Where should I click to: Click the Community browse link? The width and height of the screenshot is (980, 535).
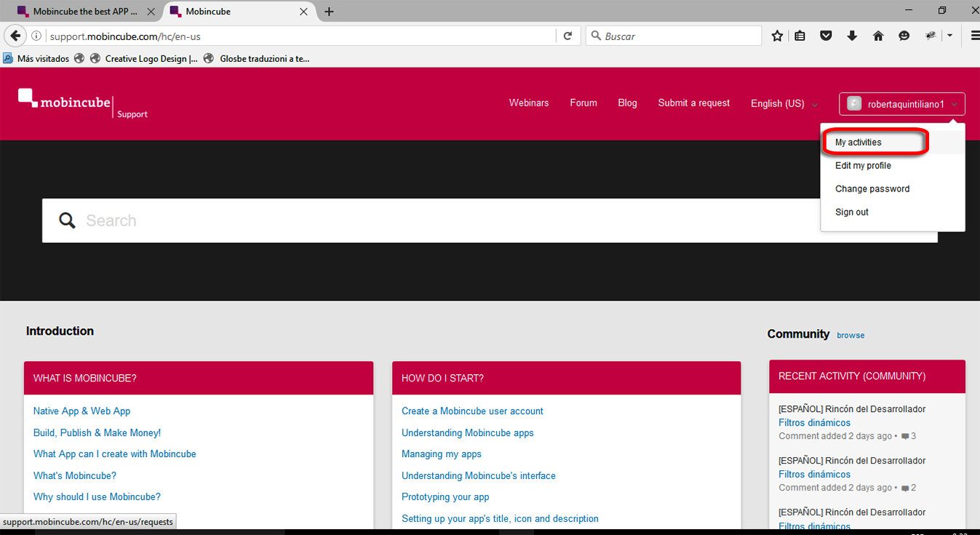point(850,336)
